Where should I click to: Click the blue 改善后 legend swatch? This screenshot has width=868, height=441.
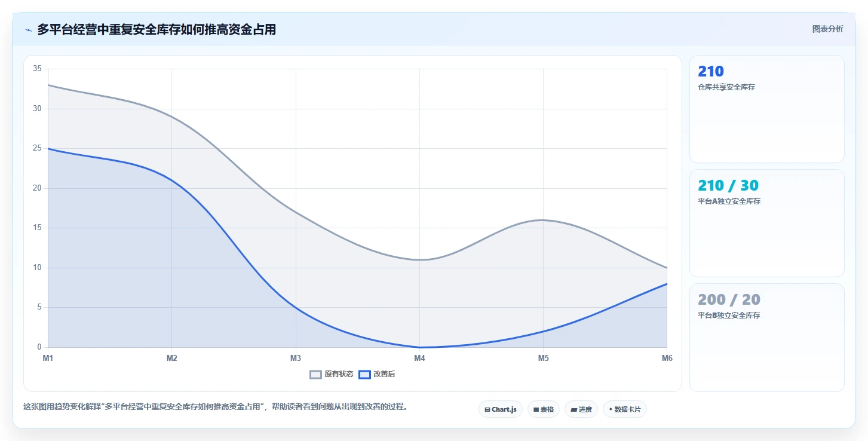pyautogui.click(x=365, y=375)
